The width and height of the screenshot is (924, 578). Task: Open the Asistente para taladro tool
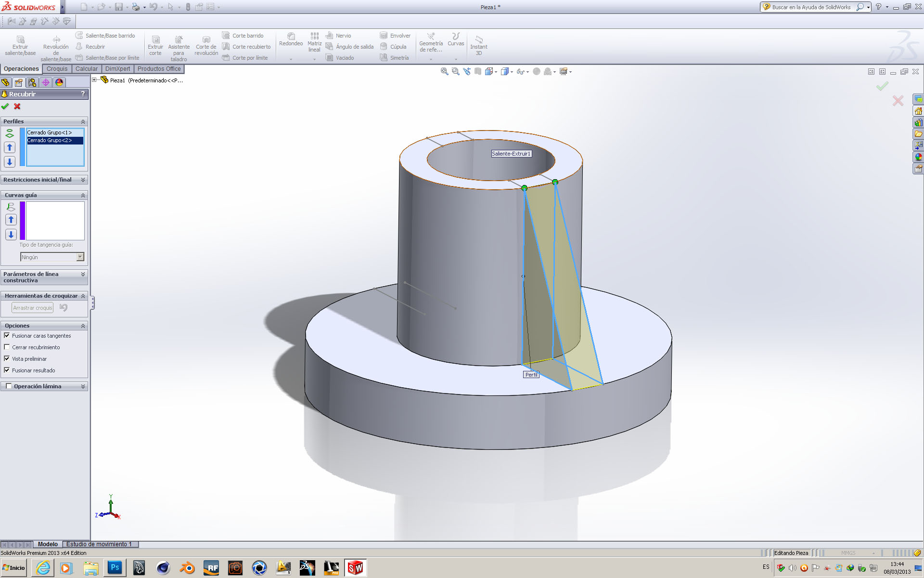click(179, 39)
